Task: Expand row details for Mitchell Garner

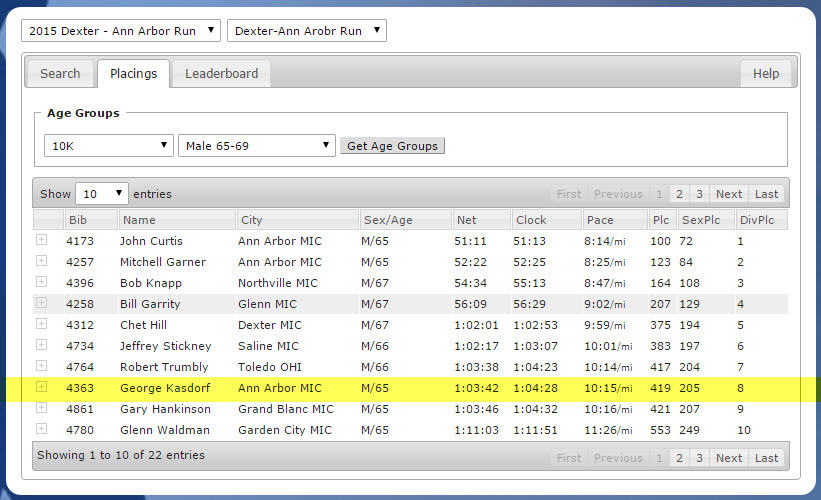Action: tap(41, 261)
